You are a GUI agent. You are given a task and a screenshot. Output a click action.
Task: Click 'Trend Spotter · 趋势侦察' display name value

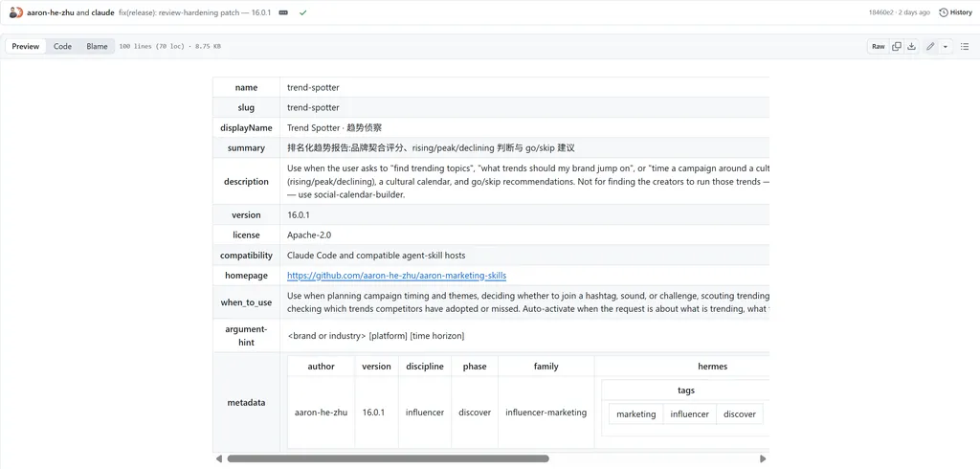coord(334,127)
